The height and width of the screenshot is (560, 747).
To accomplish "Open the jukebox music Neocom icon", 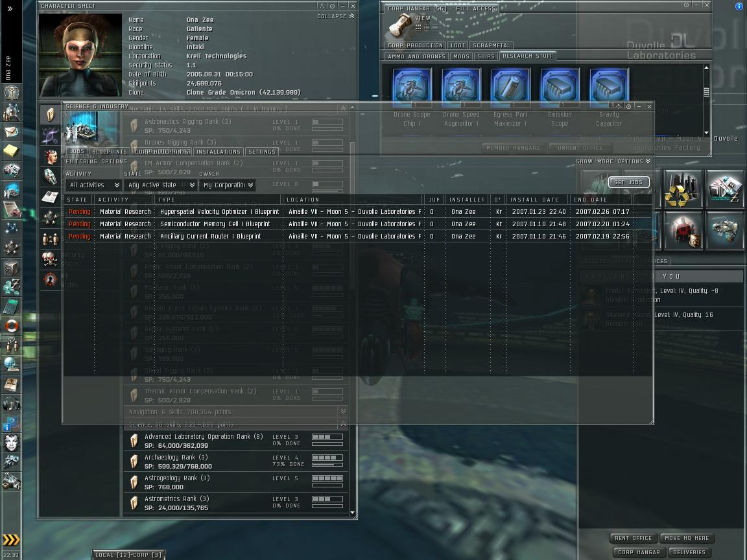I will coord(11,404).
